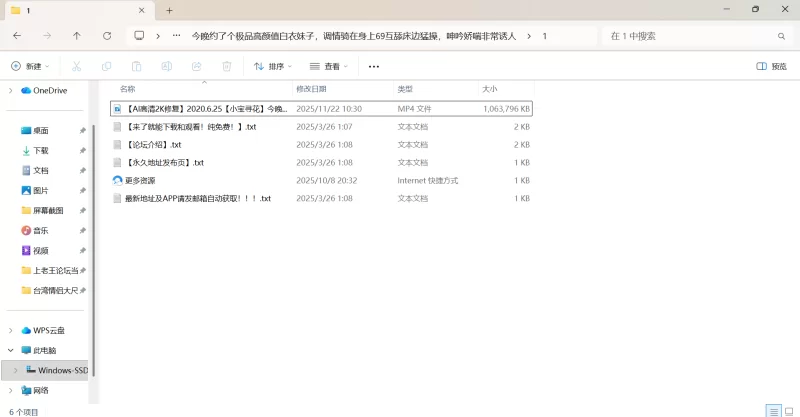This screenshot has width=800, height=417.
Task: Open the 查看 view dropdown
Action: 329,66
